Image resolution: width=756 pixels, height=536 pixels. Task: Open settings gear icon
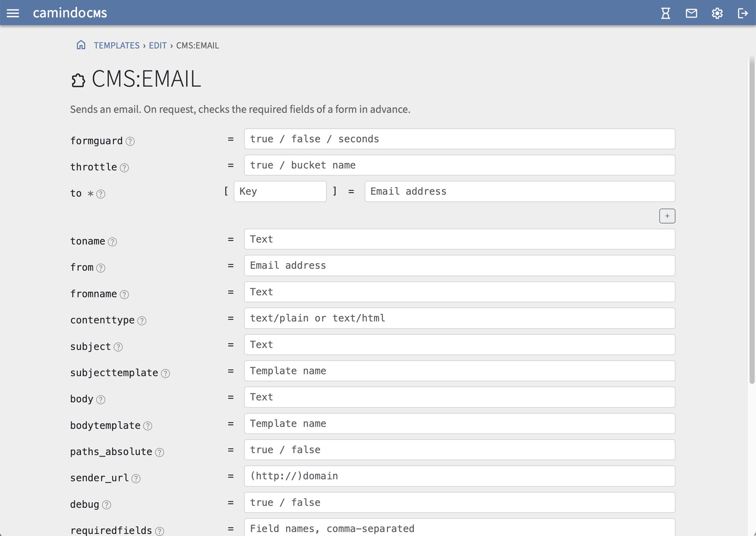(x=717, y=13)
